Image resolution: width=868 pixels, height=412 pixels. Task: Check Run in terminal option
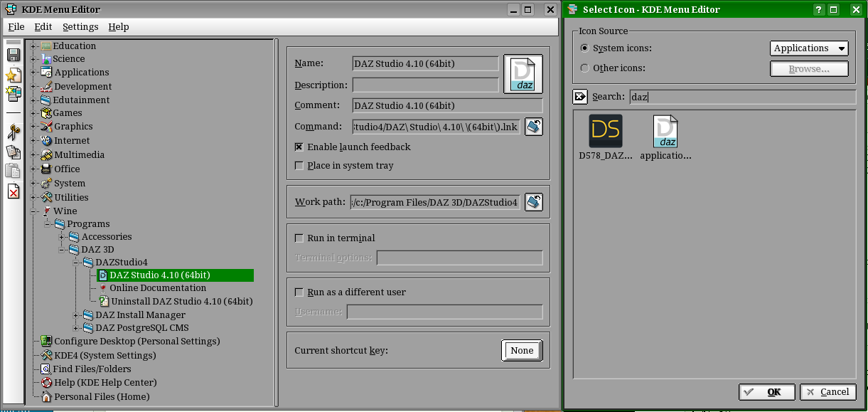tap(299, 238)
